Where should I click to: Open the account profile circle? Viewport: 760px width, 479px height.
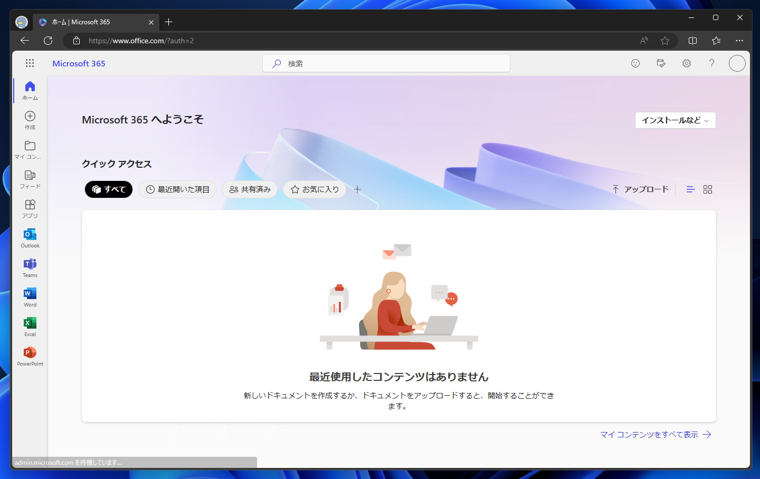point(737,63)
